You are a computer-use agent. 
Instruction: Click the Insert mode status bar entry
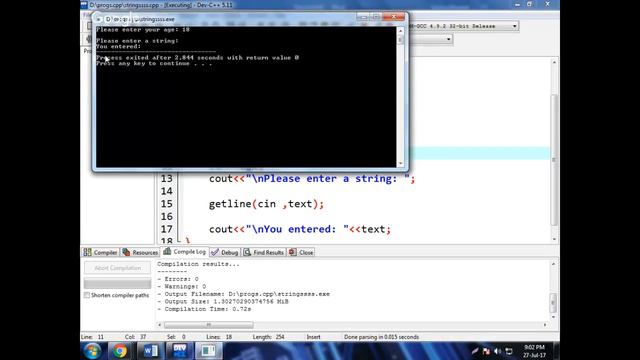[313, 337]
